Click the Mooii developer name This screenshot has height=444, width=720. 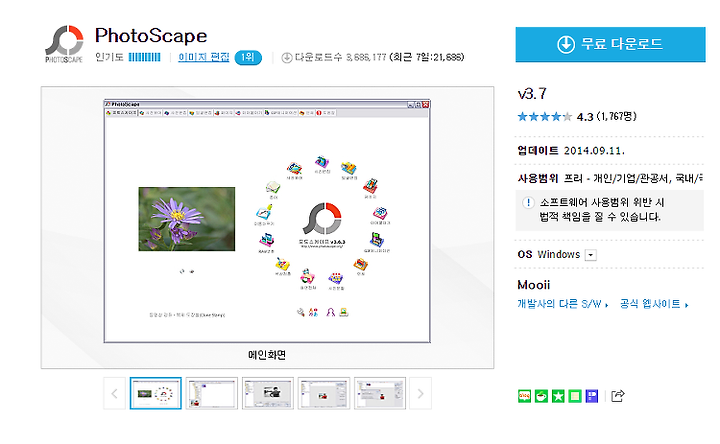pyautogui.click(x=534, y=285)
